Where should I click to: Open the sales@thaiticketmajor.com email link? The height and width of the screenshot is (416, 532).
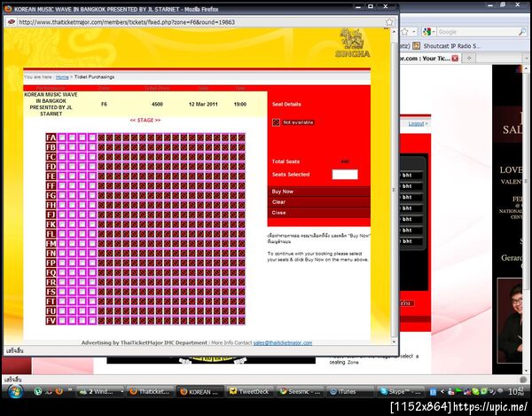[283, 342]
